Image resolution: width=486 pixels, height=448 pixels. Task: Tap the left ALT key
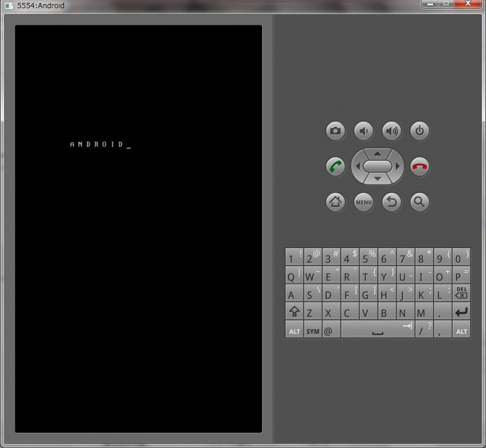pyautogui.click(x=294, y=329)
